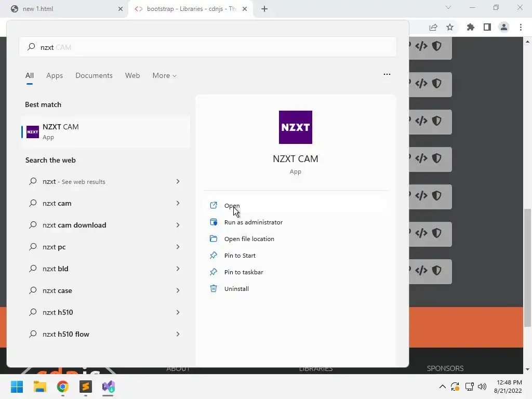
Task: Pin NZXT CAM to taskbar
Action: point(243,272)
